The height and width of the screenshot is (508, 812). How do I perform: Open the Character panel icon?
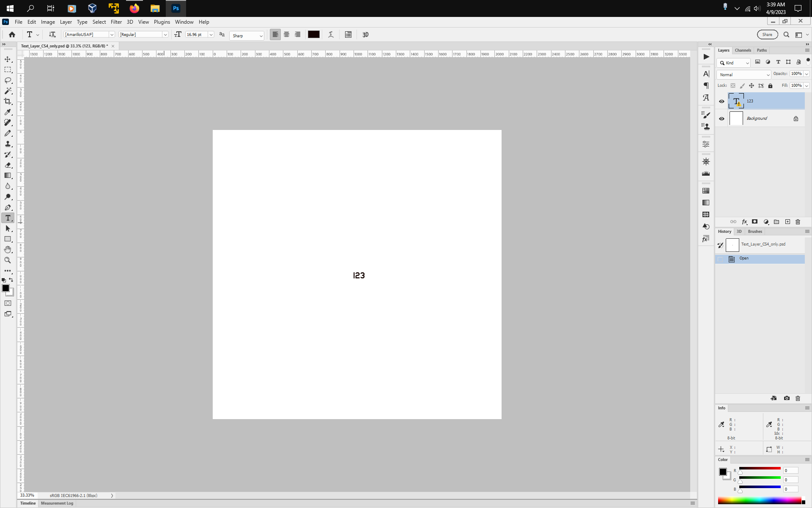(x=706, y=74)
